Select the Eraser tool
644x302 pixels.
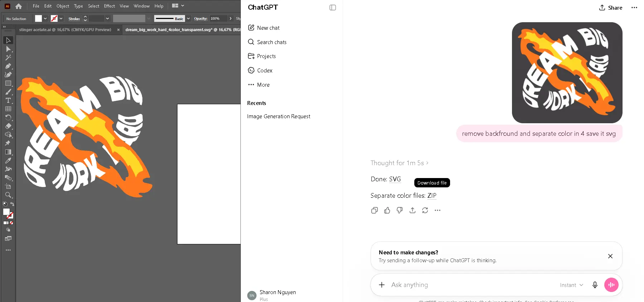tap(8, 126)
